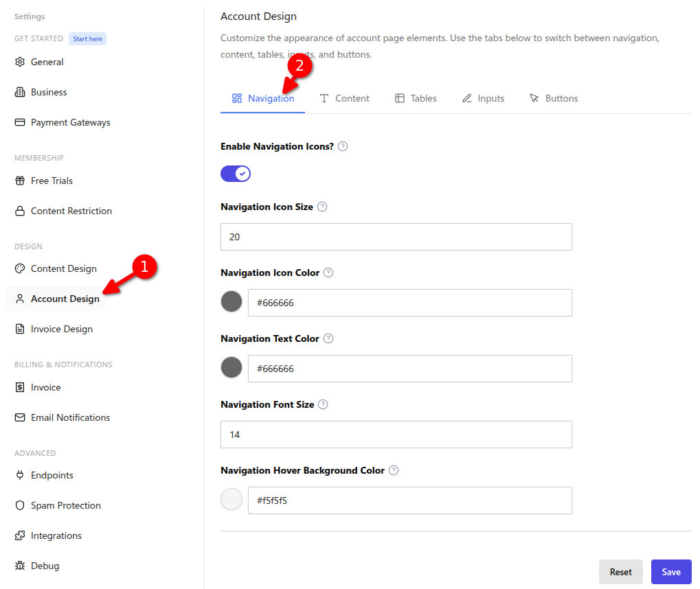Click the Free Trials gift icon

pos(20,181)
